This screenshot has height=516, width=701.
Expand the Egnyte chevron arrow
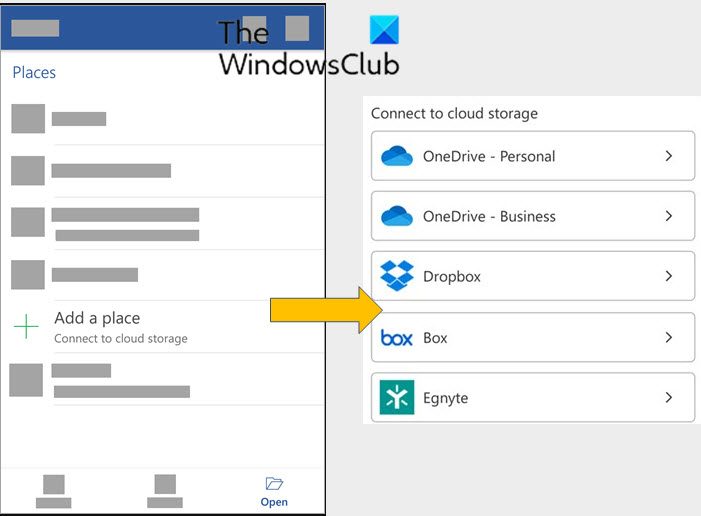(669, 397)
